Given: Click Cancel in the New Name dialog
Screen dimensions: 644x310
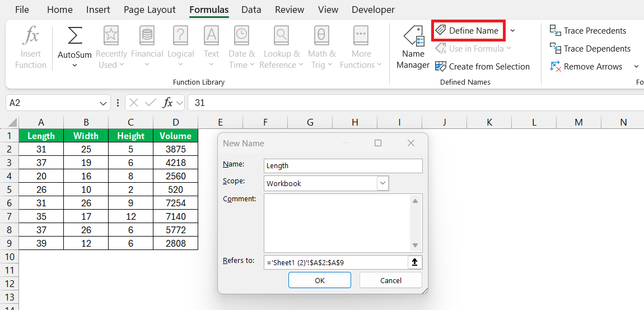Looking at the screenshot, I should [390, 280].
